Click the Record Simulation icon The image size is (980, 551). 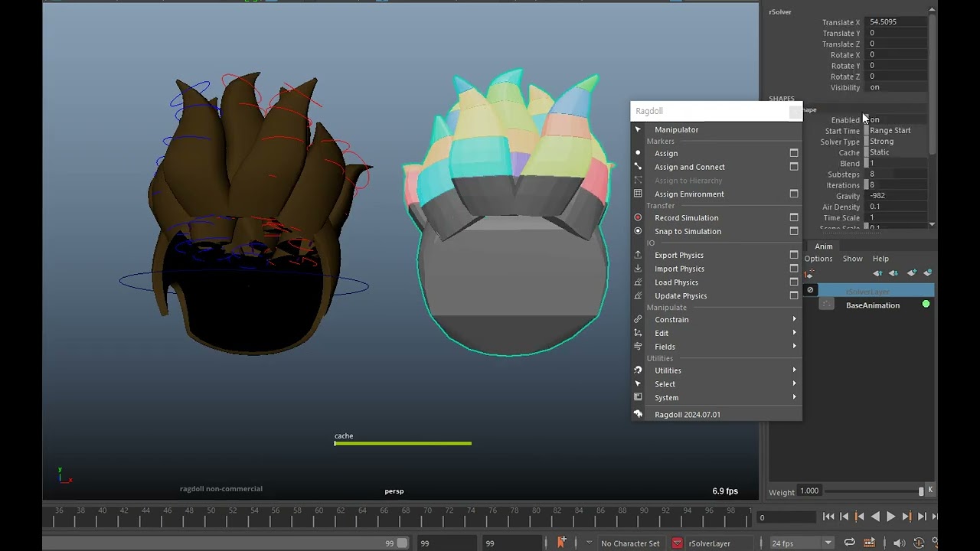(x=638, y=218)
